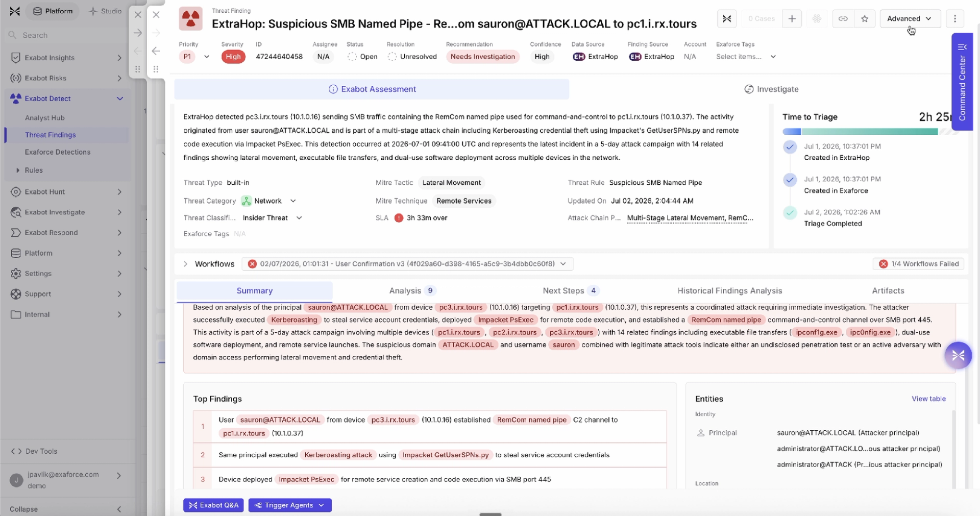Open the Historical Findings Analysis tab
This screenshot has height=516, width=980.
click(729, 291)
